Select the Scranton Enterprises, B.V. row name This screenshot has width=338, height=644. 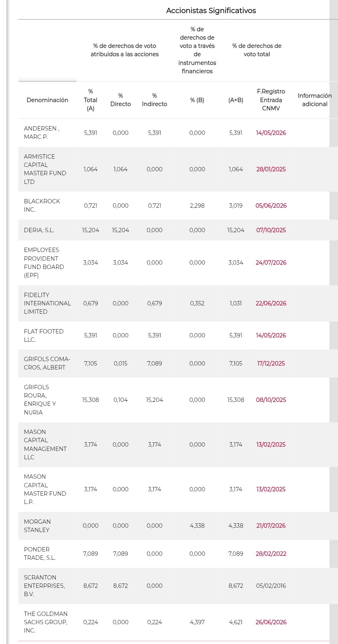click(x=44, y=586)
